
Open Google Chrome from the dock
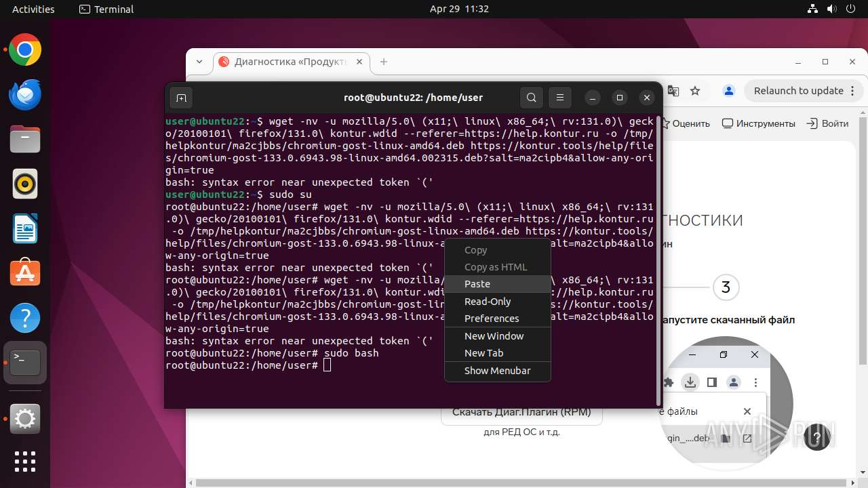click(x=25, y=50)
